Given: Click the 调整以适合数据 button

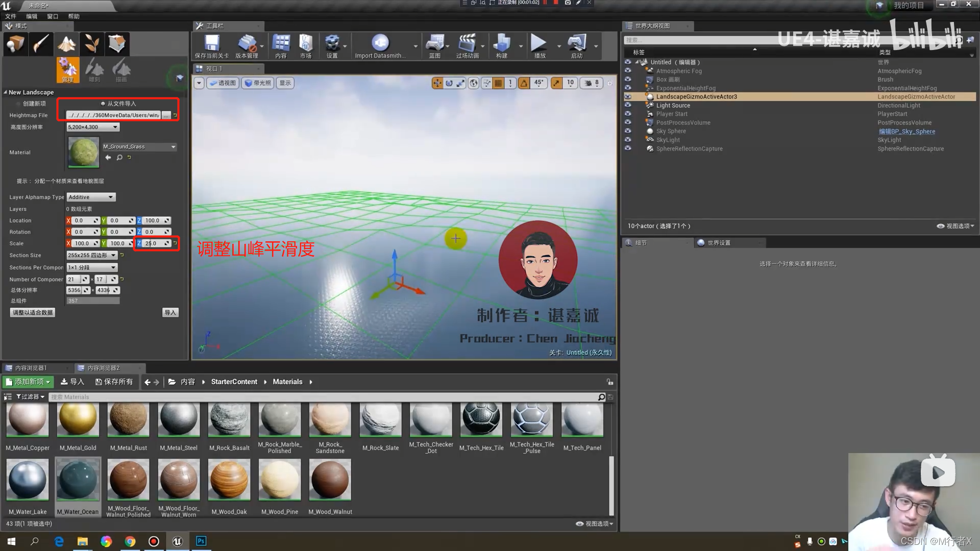Looking at the screenshot, I should coord(33,313).
